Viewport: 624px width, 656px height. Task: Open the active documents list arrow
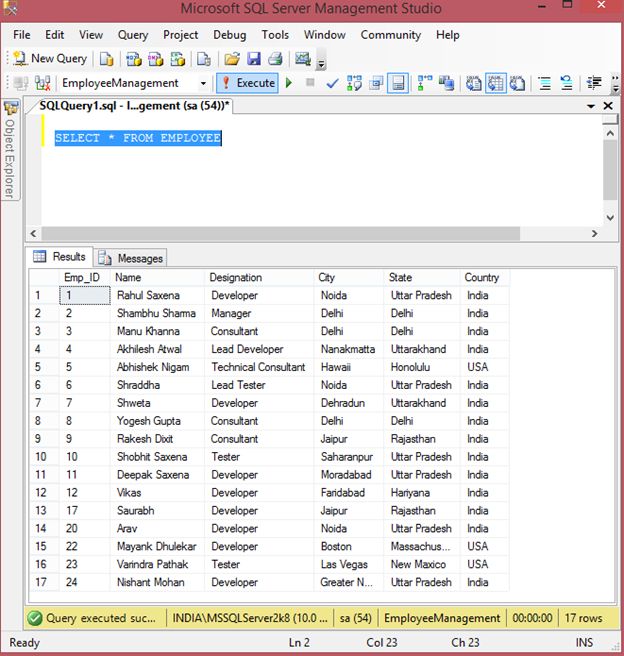pyautogui.click(x=591, y=106)
